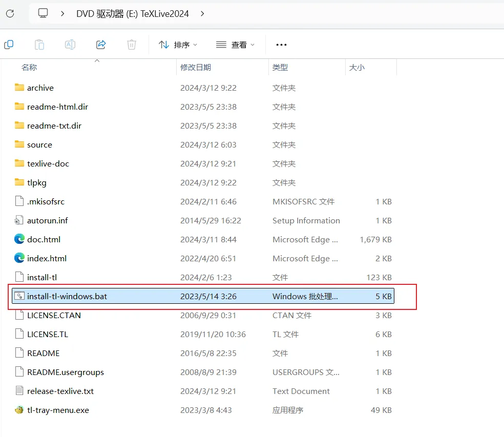The image size is (504, 437).
Task: Select the LICENSE.CTAN file icon
Action: [19, 315]
